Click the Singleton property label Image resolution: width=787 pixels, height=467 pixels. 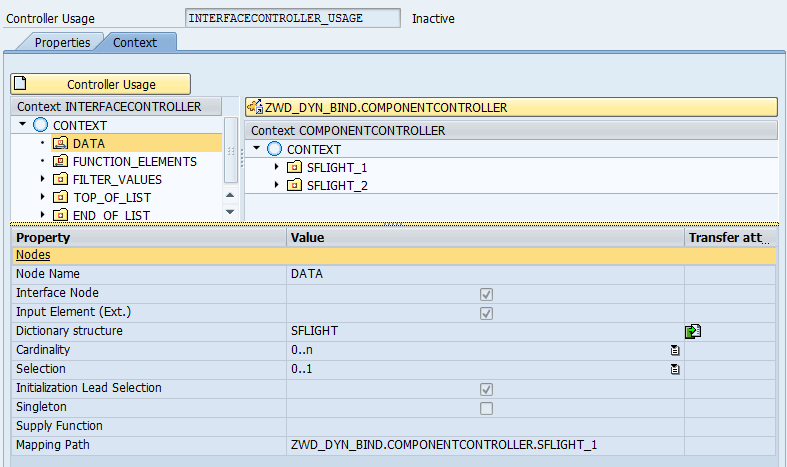click(x=41, y=407)
